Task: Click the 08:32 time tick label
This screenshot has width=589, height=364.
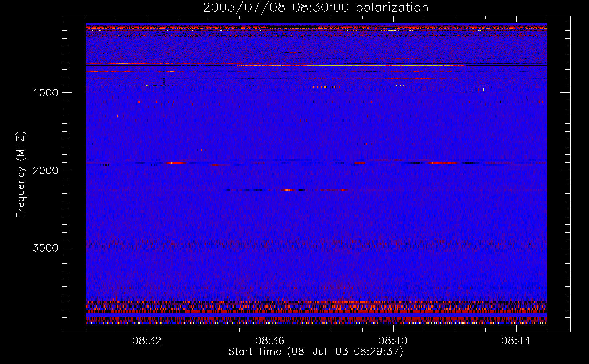Action: tap(147, 341)
